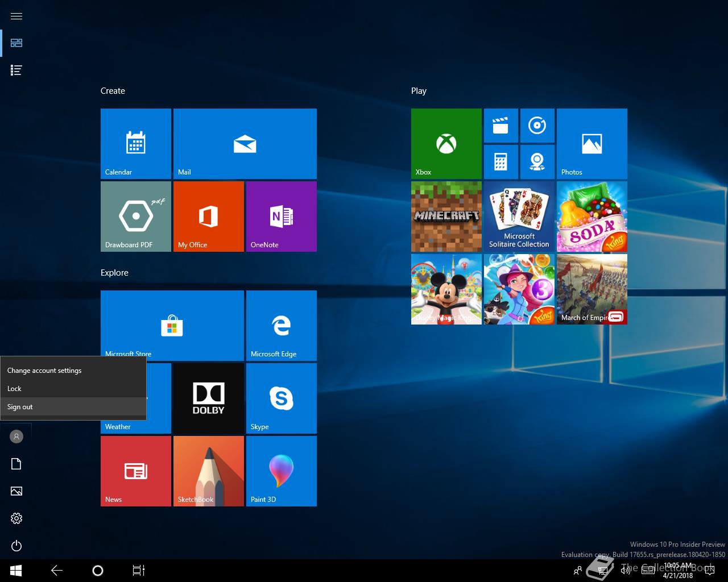
Task: Launch the Skype tile
Action: [x=282, y=398]
